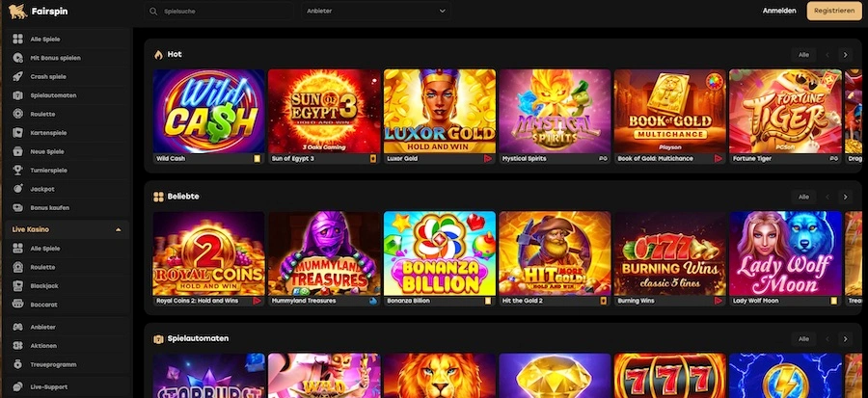Viewport: 868px width, 398px height.
Task: Click the Live-Support icon in sidebar
Action: pos(18,385)
